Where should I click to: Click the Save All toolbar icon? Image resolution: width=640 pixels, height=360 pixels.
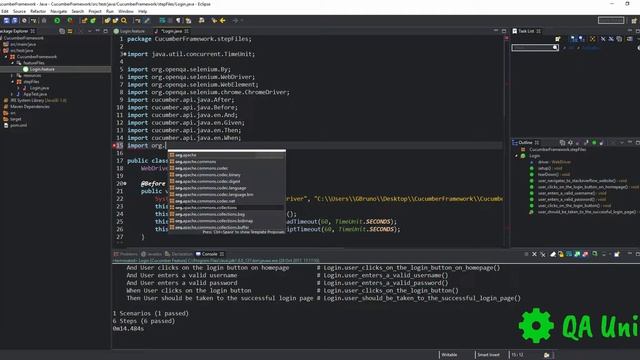(15, 20)
